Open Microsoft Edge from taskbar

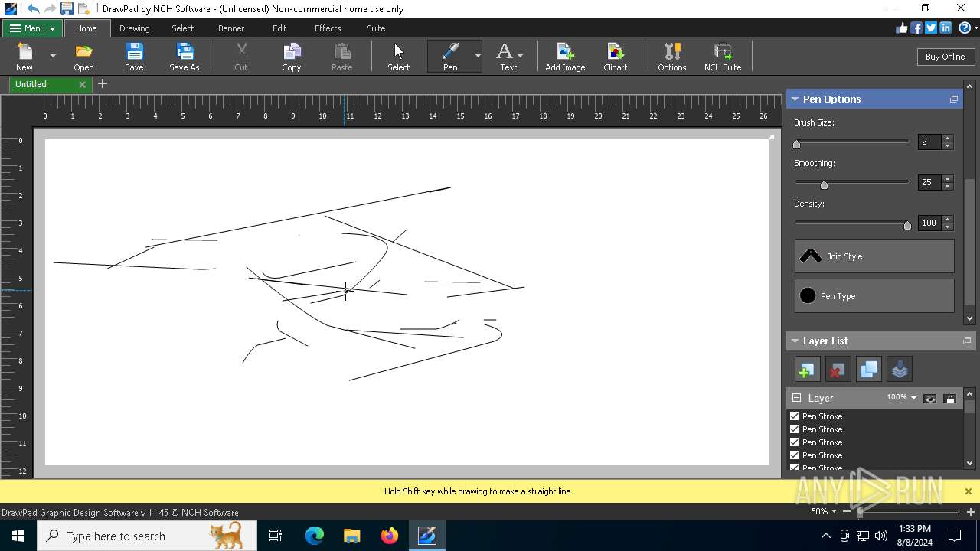(x=315, y=536)
